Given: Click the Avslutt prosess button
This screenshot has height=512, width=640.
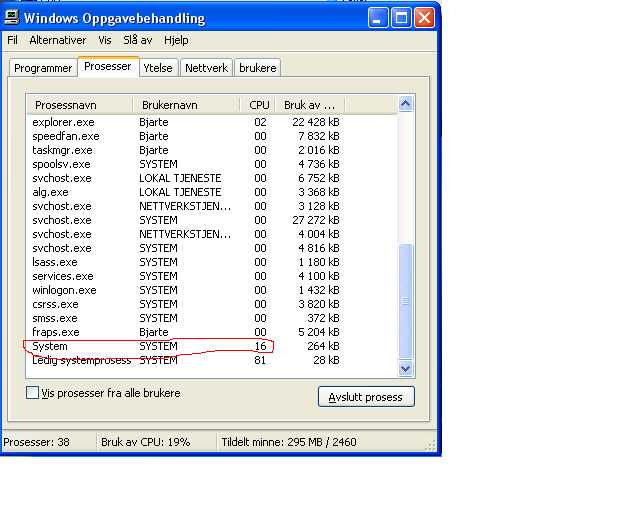Looking at the screenshot, I should [366, 397].
